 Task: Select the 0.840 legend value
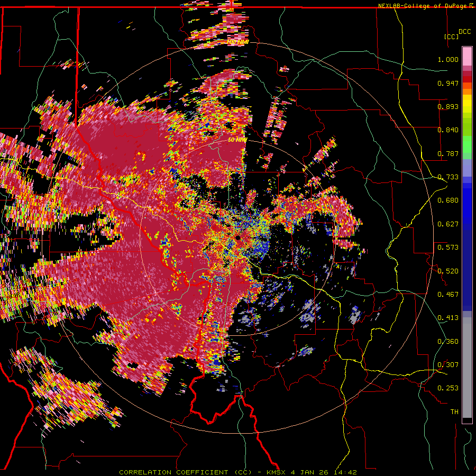coord(448,130)
